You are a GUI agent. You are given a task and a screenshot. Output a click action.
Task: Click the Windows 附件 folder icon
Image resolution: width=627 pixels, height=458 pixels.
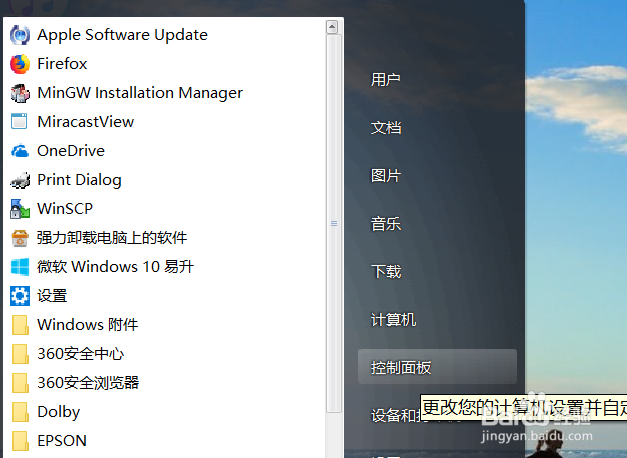(20, 325)
